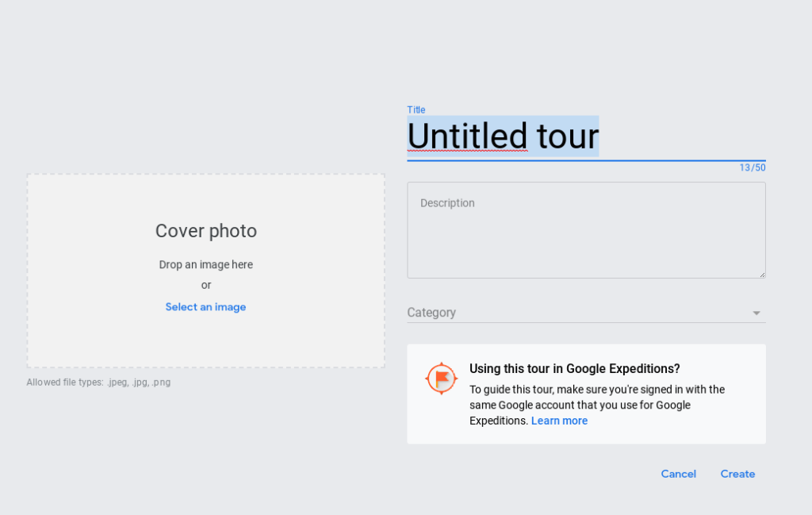
Task: Click the Cover photo drop zone
Action: click(x=205, y=271)
